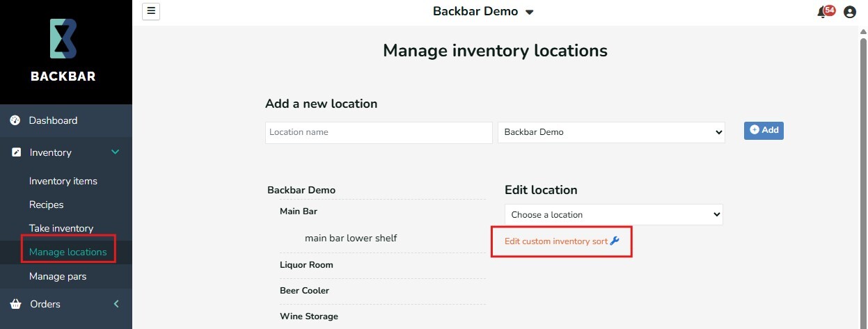Click the wrench icon beside custom sort
The image size is (868, 329).
[614, 241]
